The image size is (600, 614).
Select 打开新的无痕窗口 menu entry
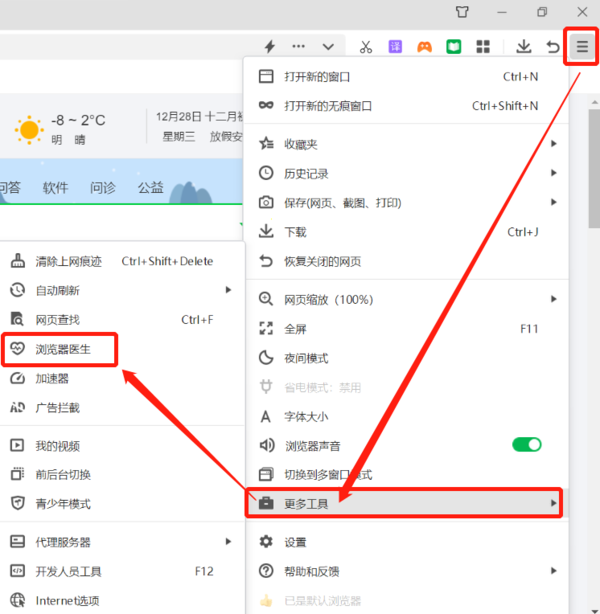(x=406, y=106)
